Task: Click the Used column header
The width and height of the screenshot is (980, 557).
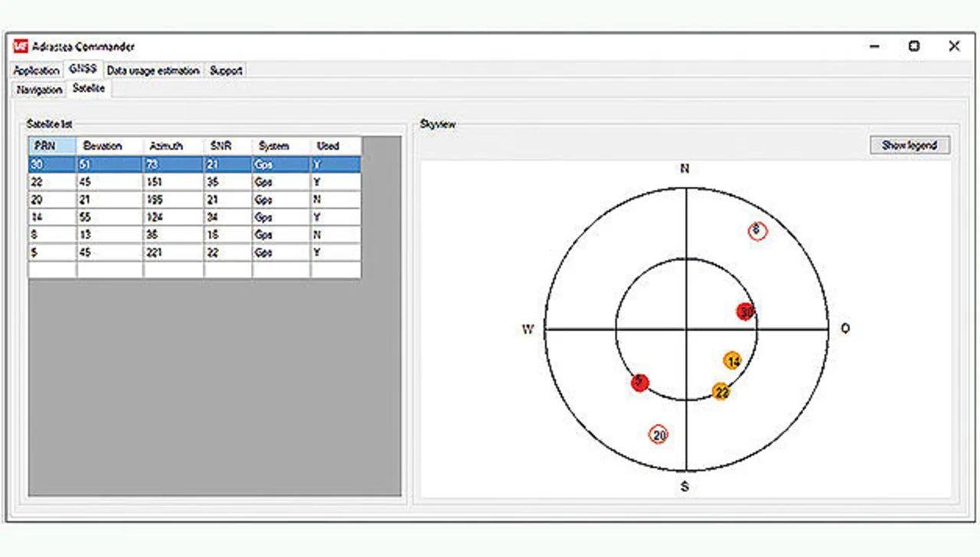Action: tap(335, 145)
